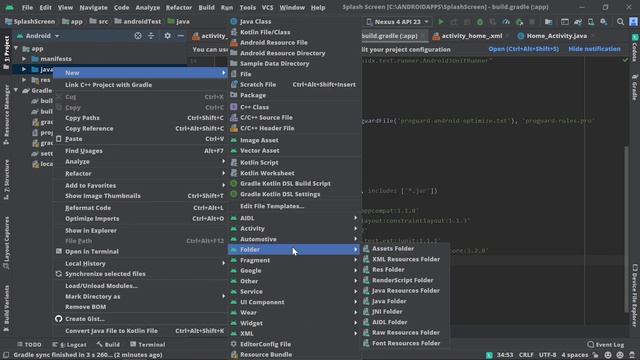640x360 pixels.
Task: Open the Build menu in menu bar
Action: pyautogui.click(x=206, y=7)
